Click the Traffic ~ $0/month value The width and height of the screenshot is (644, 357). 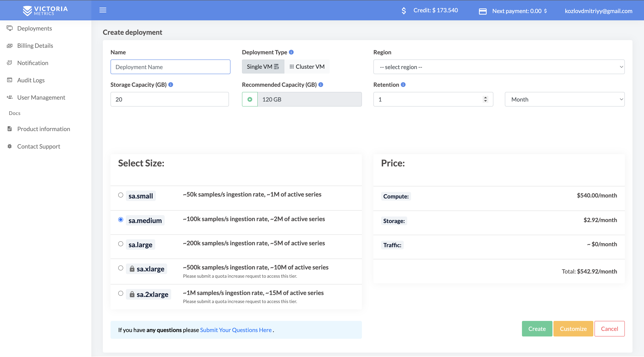tap(602, 244)
